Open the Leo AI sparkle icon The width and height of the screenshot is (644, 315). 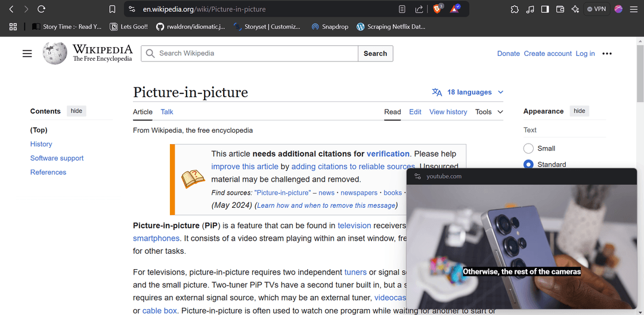575,9
